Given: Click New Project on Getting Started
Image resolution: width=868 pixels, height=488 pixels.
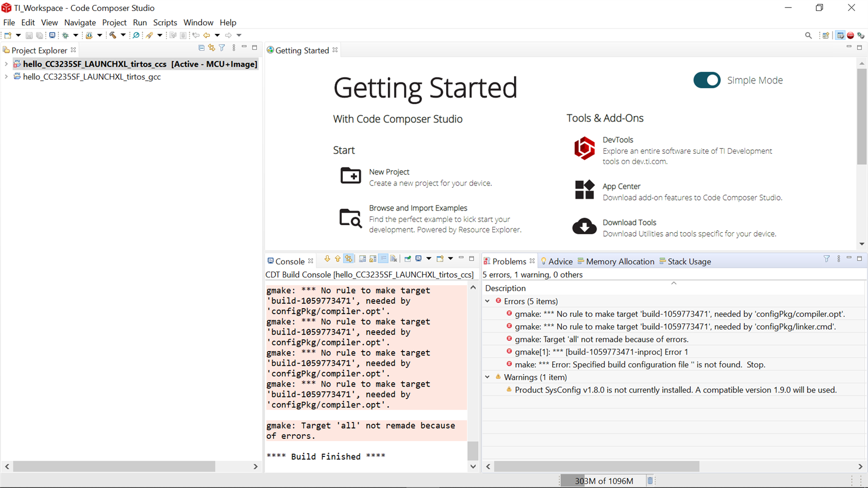Looking at the screenshot, I should 389,172.
